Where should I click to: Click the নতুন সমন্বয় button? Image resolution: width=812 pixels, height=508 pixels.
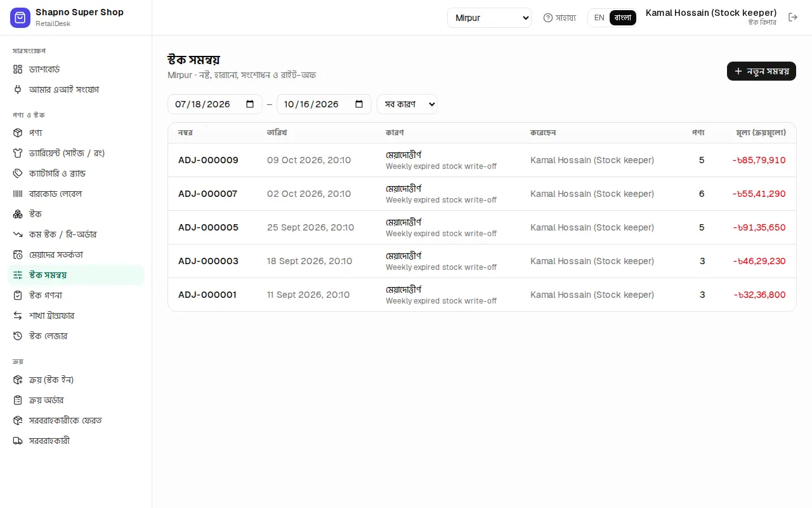761,71
